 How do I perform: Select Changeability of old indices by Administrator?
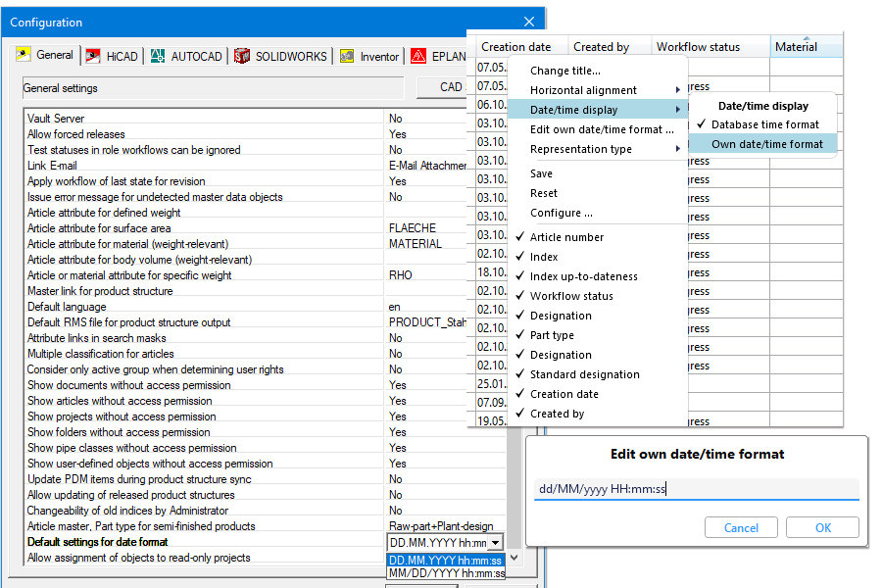(205, 511)
